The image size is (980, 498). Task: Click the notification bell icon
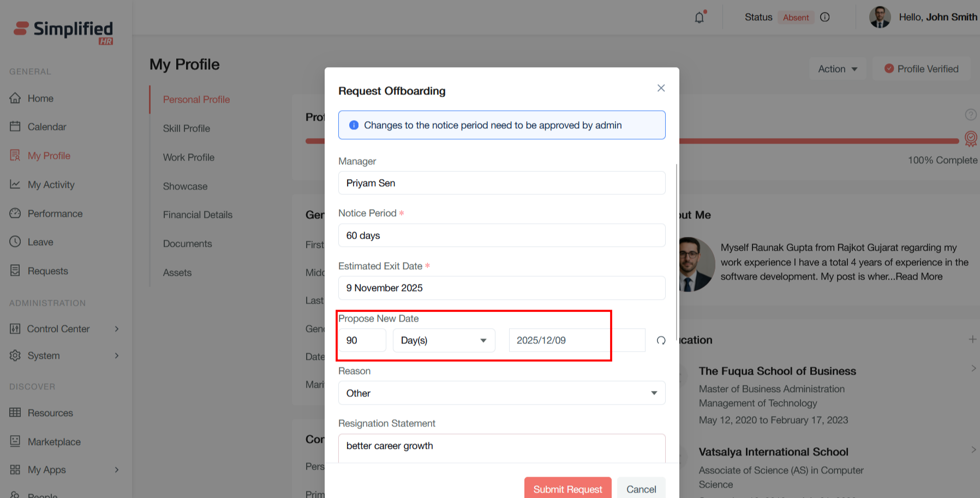[x=699, y=17]
